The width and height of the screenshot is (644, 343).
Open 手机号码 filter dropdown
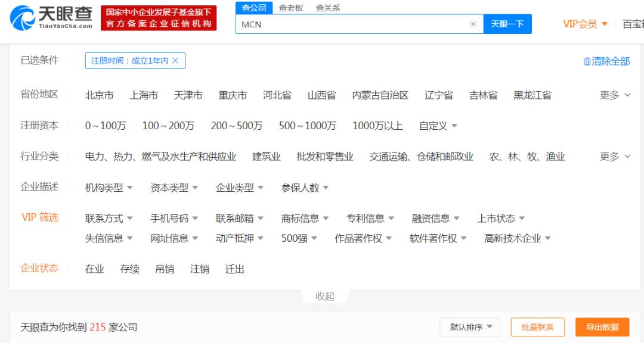click(x=174, y=219)
